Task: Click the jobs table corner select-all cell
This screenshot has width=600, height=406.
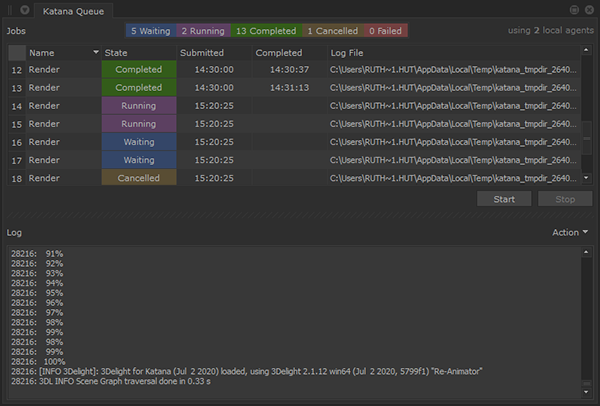Action: (x=16, y=52)
